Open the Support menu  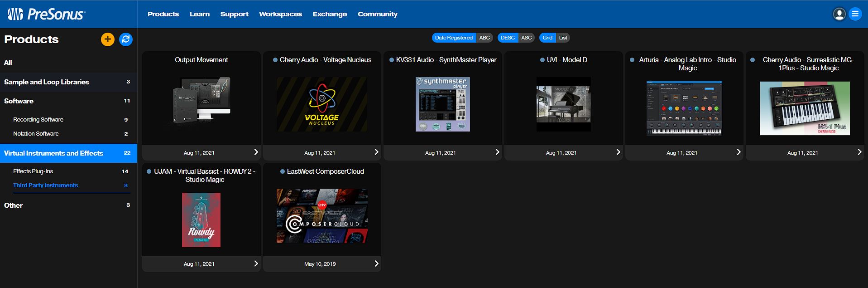[235, 14]
